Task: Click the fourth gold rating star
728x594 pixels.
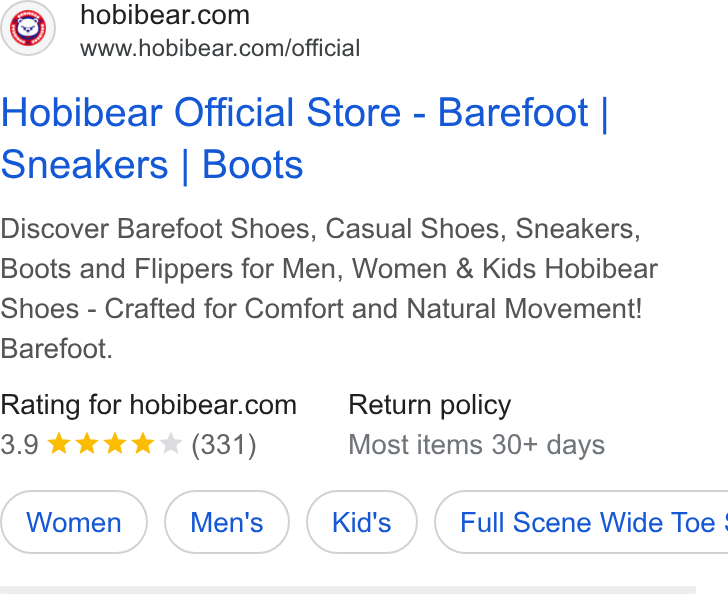Action: pos(143,444)
